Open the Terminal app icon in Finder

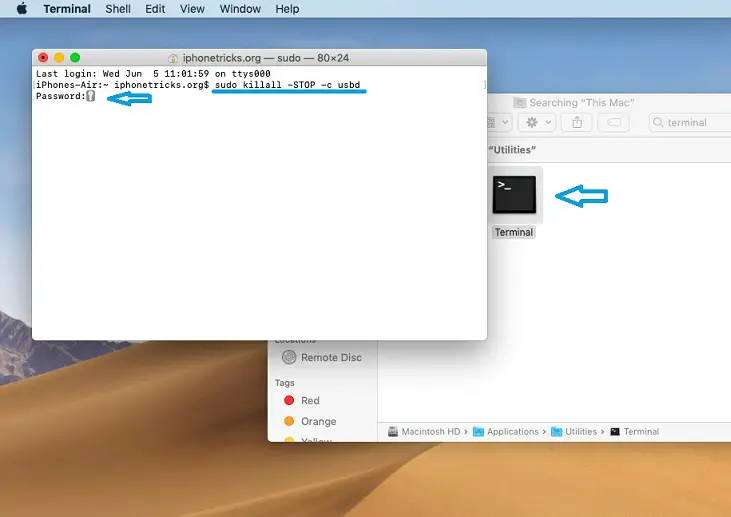pos(514,194)
